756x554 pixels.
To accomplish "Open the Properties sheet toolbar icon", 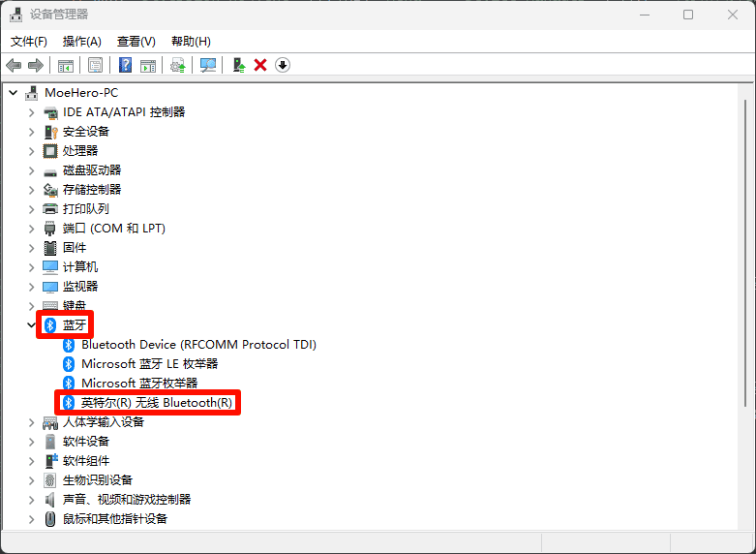I will pyautogui.click(x=96, y=65).
